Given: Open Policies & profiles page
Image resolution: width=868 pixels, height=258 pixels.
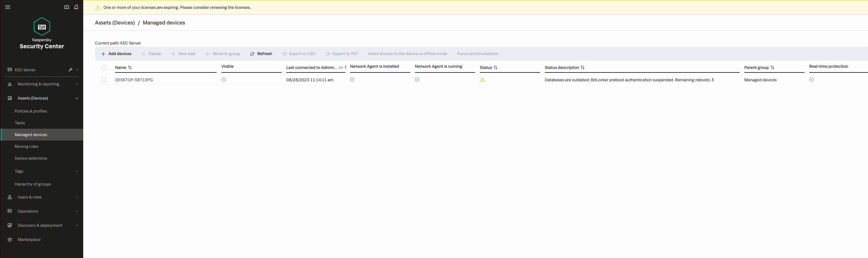Looking at the screenshot, I should (31, 111).
